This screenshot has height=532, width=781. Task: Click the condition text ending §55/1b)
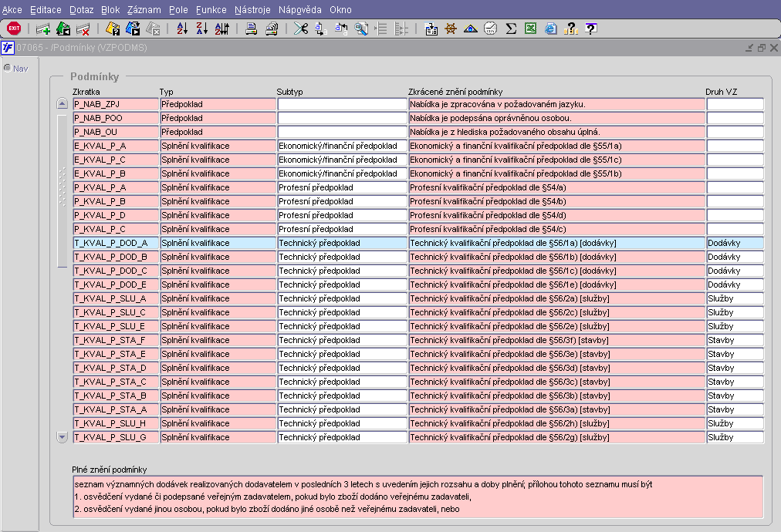click(557, 173)
